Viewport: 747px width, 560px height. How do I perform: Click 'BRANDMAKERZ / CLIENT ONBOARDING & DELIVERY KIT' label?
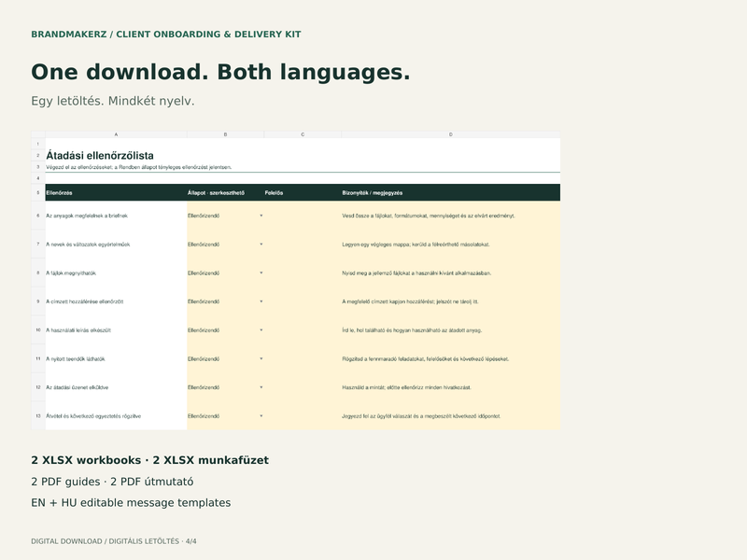pyautogui.click(x=166, y=35)
